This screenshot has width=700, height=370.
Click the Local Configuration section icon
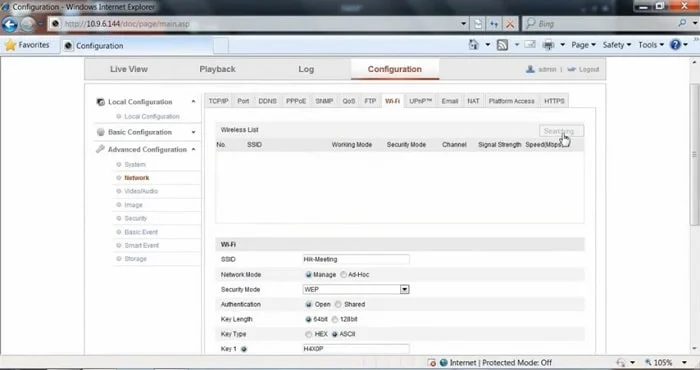100,102
